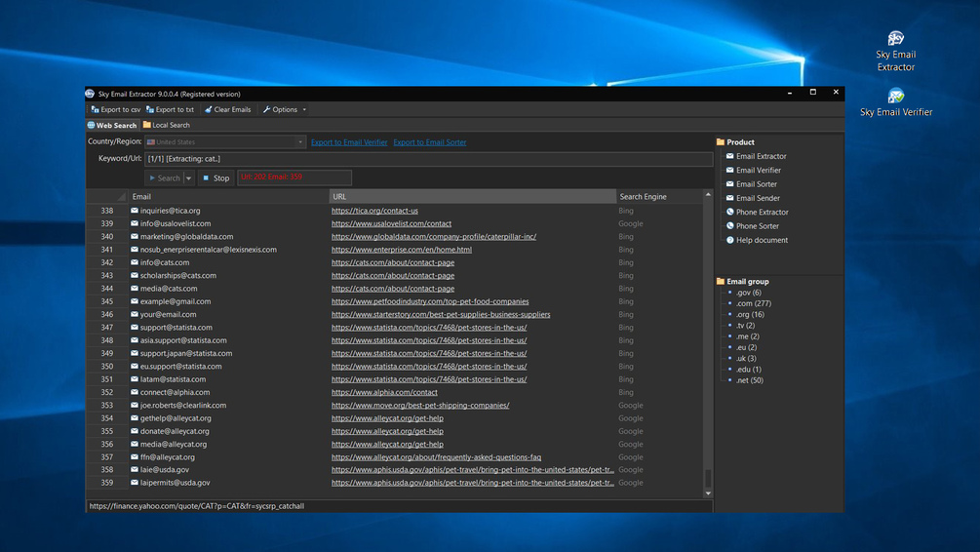Open enterprise.com/en/home.html link
Screen dimensions: 980x552
(401, 250)
